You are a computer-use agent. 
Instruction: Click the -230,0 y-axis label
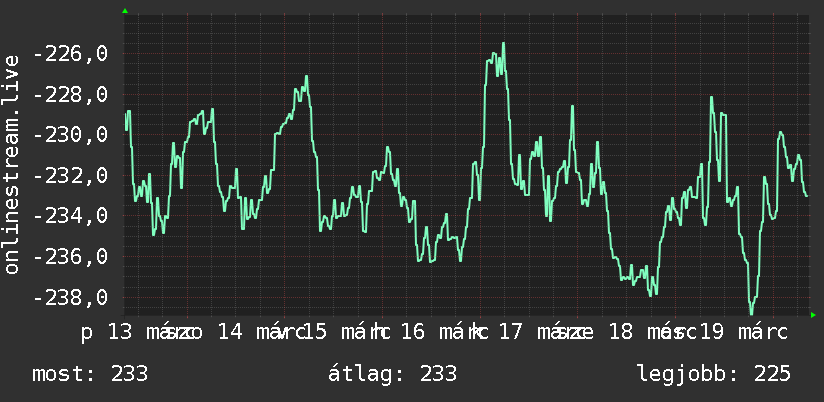tap(71, 135)
